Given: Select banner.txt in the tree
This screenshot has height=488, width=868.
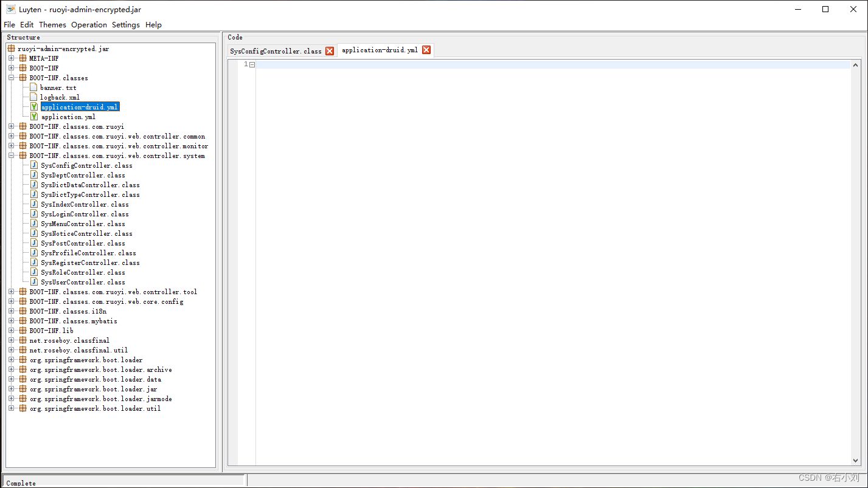Looking at the screenshot, I should click(x=58, y=88).
